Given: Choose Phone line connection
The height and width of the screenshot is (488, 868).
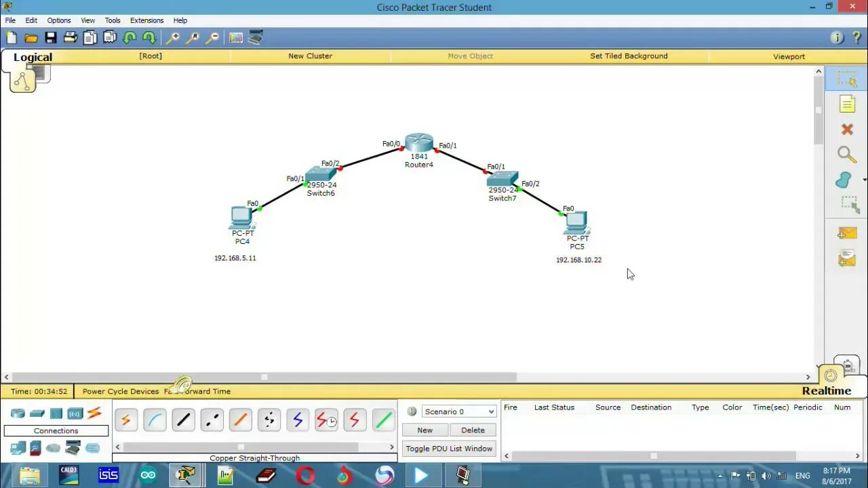Looking at the screenshot, I should [x=269, y=420].
